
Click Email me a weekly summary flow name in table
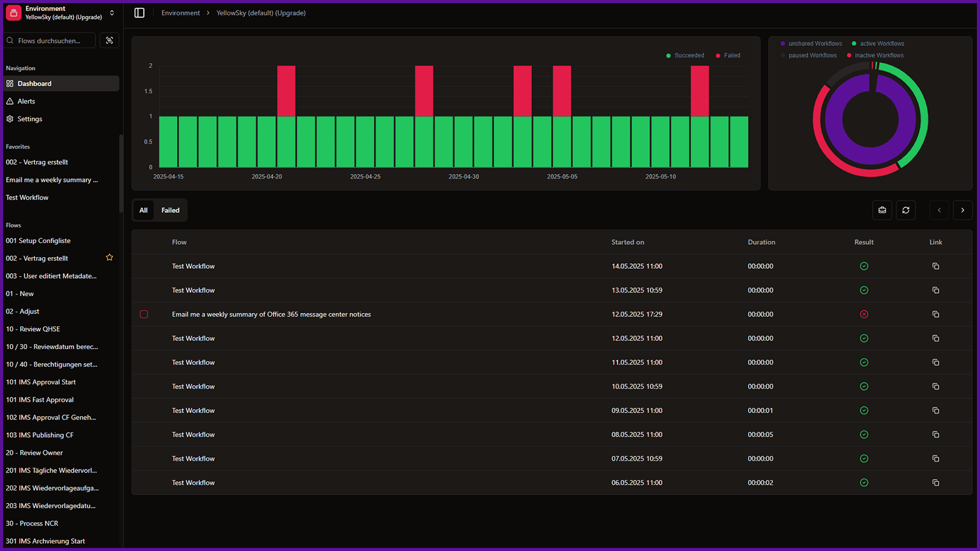tap(271, 314)
